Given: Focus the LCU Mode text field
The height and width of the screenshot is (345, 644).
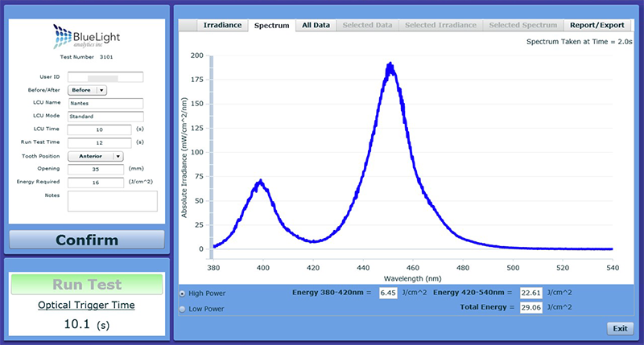Looking at the screenshot, I should coord(105,116).
